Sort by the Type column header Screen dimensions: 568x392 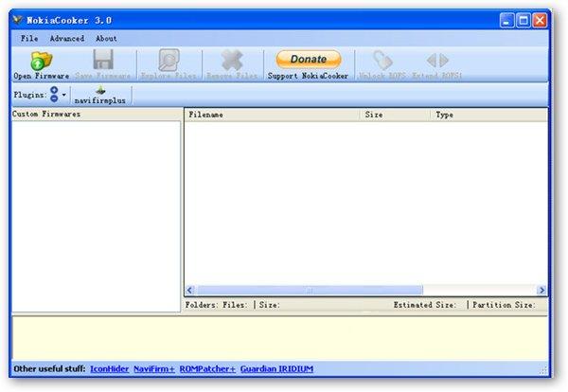click(488, 115)
